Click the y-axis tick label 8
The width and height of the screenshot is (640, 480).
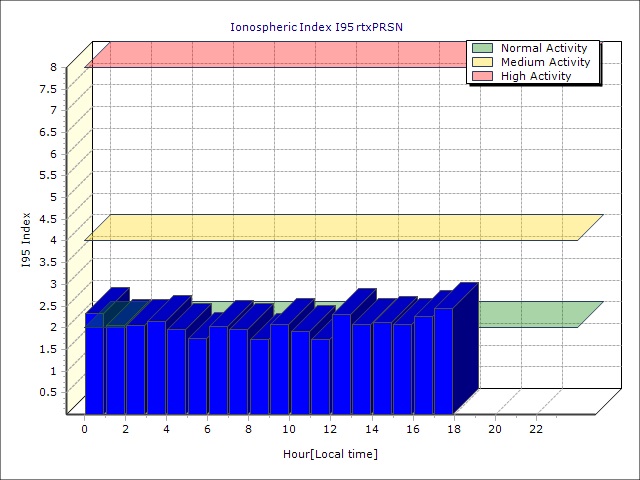(55, 67)
